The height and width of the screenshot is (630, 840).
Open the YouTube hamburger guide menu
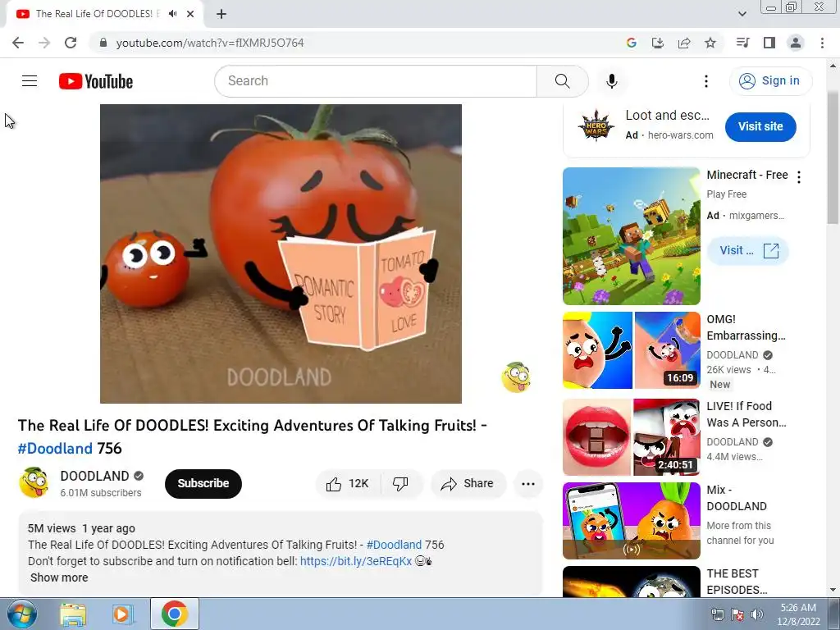coord(30,81)
